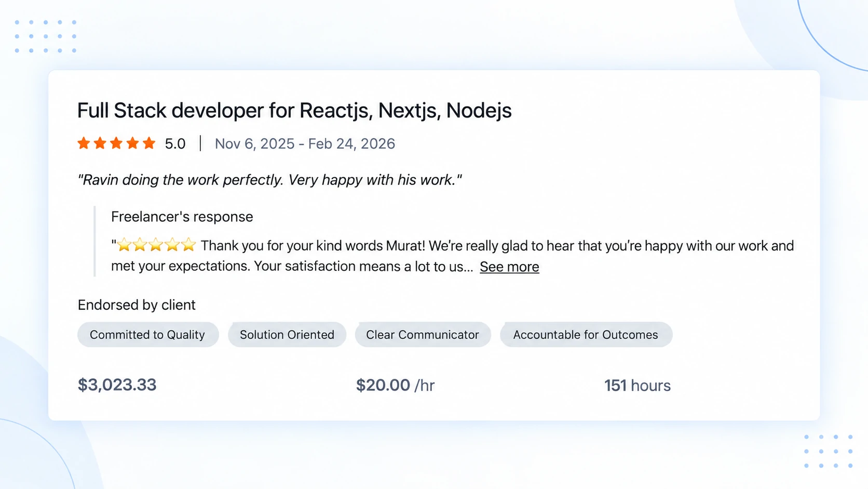Click the orange five-star rating icons

point(116,143)
